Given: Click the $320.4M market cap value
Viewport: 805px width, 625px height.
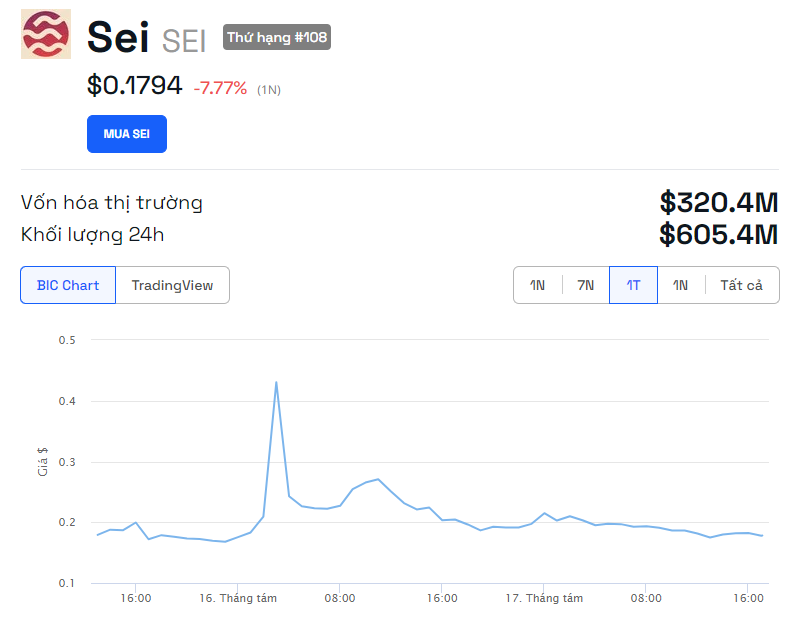Looking at the screenshot, I should coord(718,203).
